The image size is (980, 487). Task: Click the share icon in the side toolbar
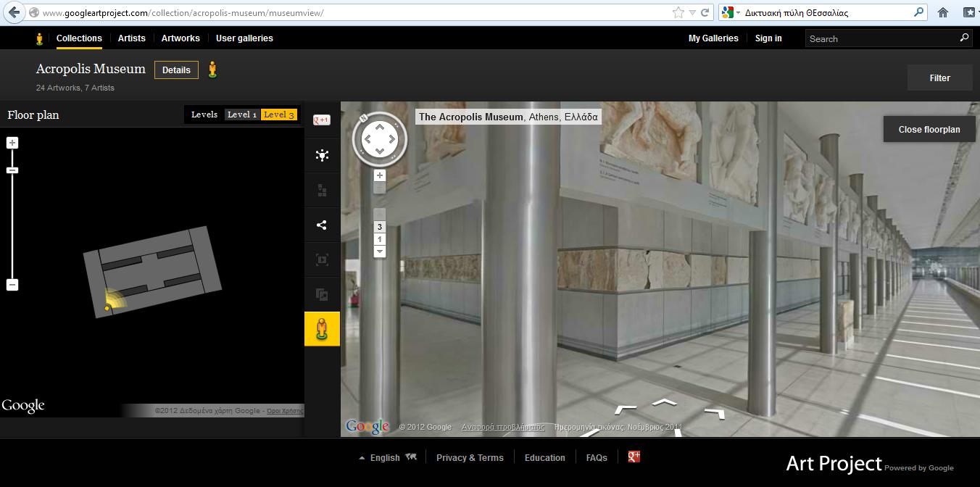pos(322,225)
